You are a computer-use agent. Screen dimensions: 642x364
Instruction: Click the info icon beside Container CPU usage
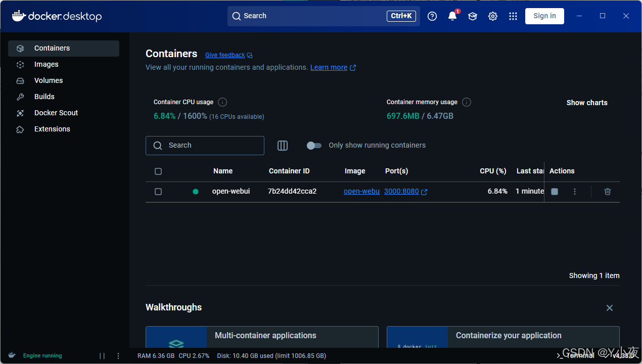click(222, 102)
